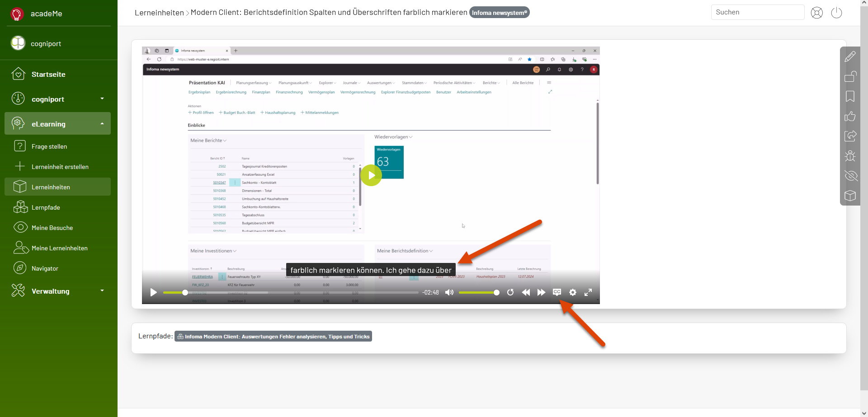Click the Infoma newsystem tag badge

pos(500,13)
